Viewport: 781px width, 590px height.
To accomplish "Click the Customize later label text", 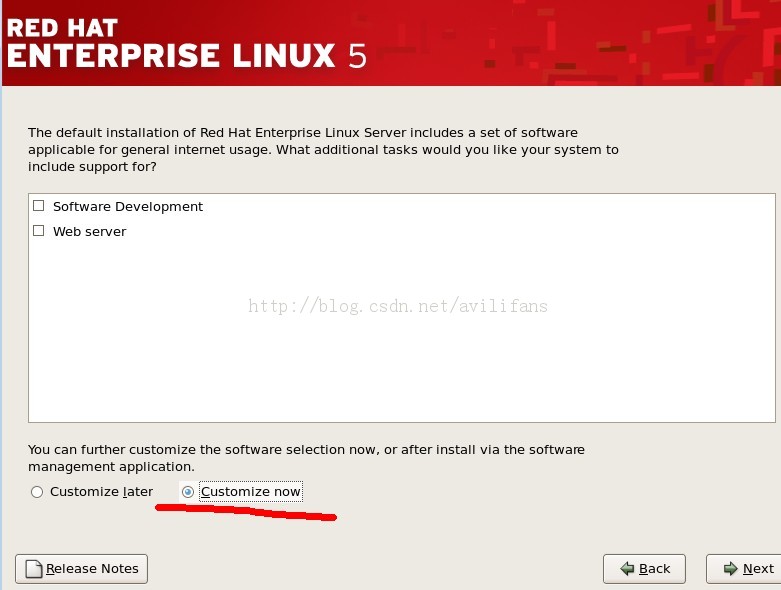I will tap(101, 492).
